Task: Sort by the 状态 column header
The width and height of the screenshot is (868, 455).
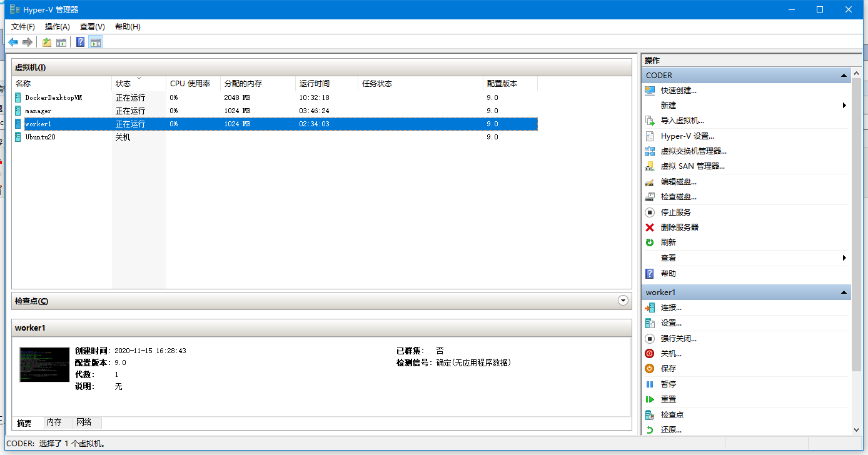Action: 139,83
